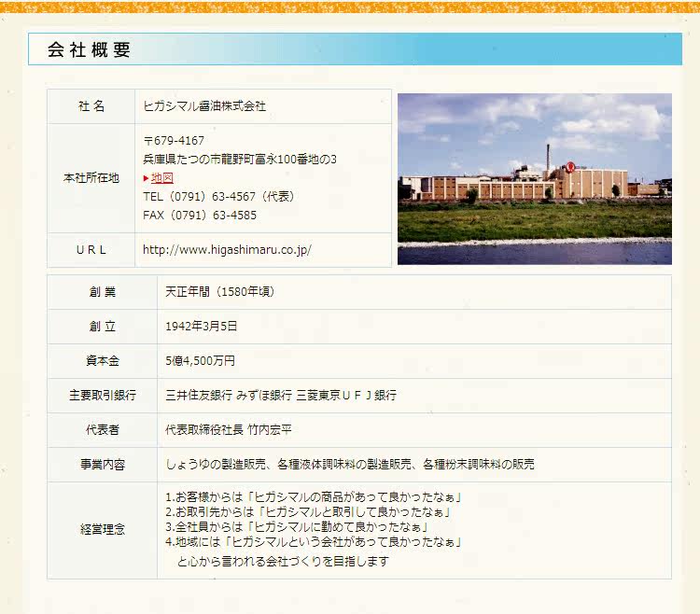
Task: Click the 社名 row label
Action: 91,106
